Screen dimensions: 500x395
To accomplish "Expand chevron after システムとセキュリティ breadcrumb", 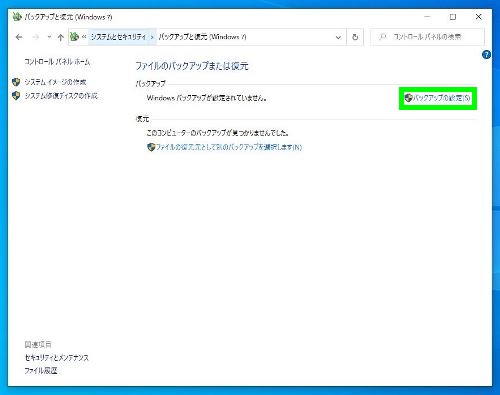I will point(152,37).
